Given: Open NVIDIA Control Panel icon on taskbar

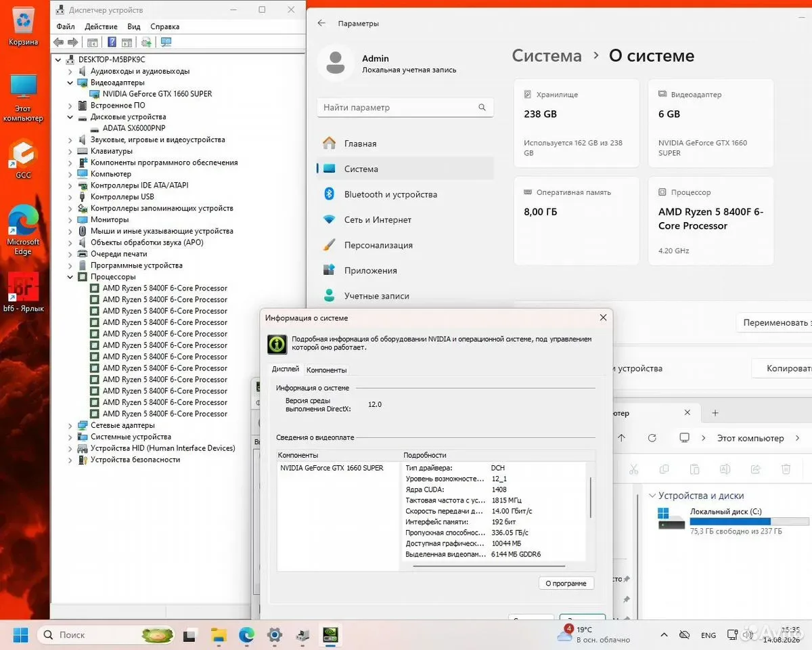Looking at the screenshot, I should (x=330, y=634).
